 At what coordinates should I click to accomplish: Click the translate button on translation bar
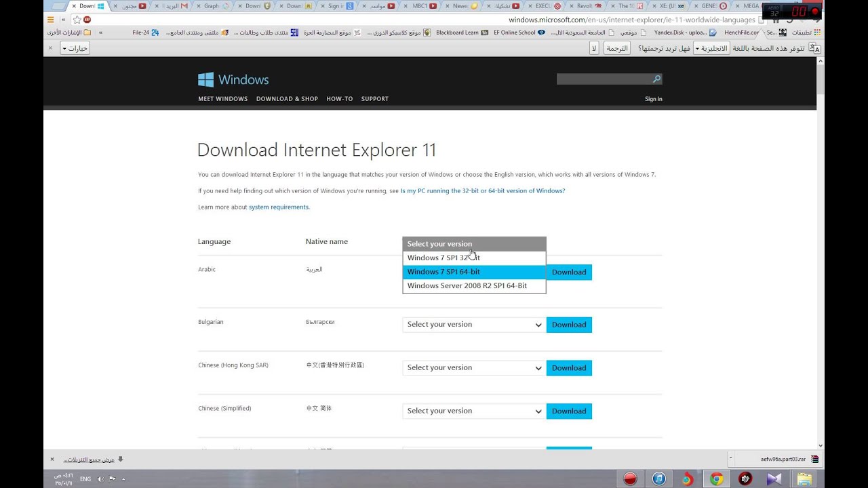coord(617,48)
